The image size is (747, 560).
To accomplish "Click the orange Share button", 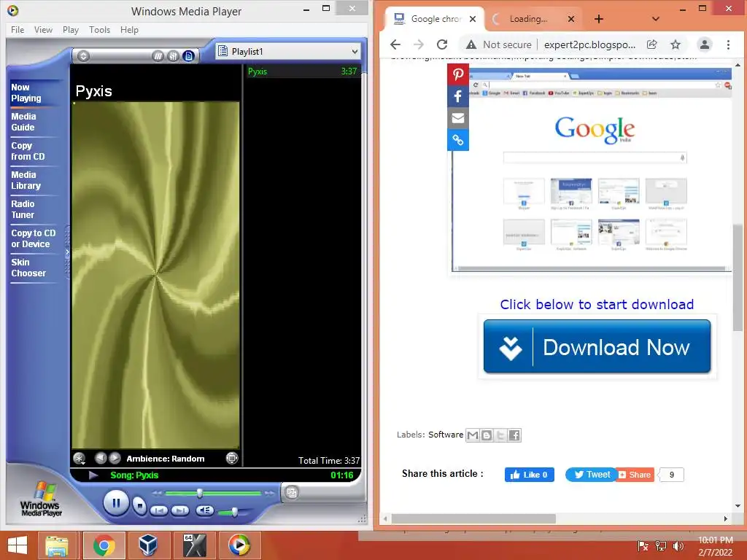I will pyautogui.click(x=635, y=474).
